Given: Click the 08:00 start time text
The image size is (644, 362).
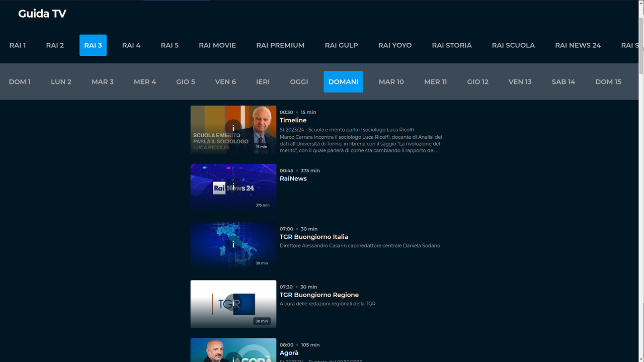Looking at the screenshot, I should (x=286, y=345).
